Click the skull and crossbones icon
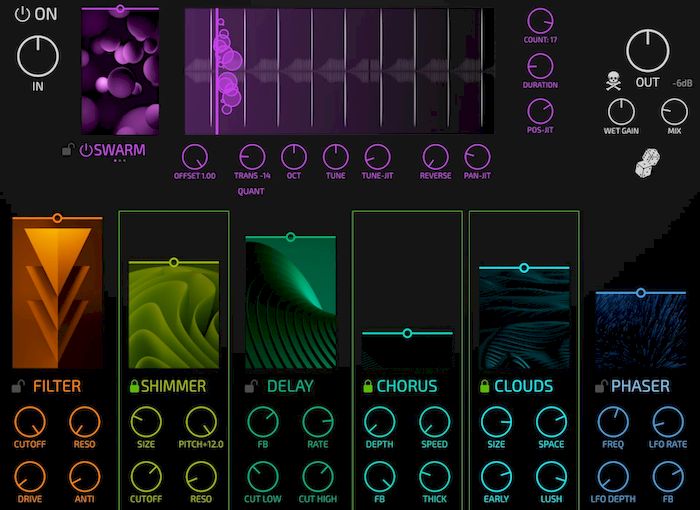This screenshot has width=700, height=510. click(x=613, y=81)
